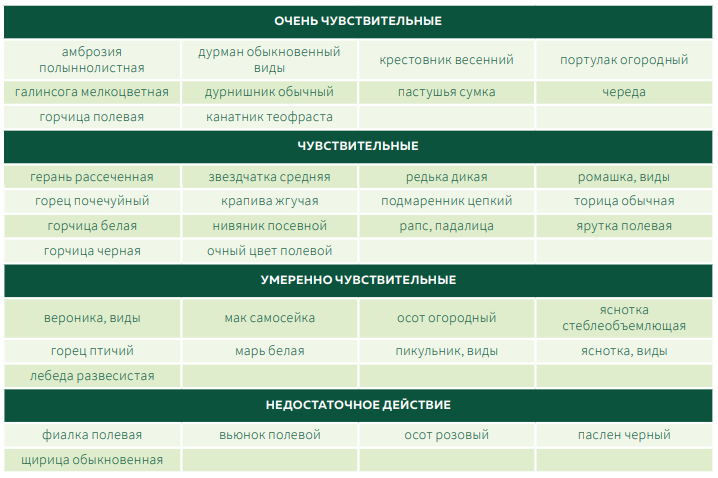
Task: Select the герань рассеченная cell
Action: (92, 177)
